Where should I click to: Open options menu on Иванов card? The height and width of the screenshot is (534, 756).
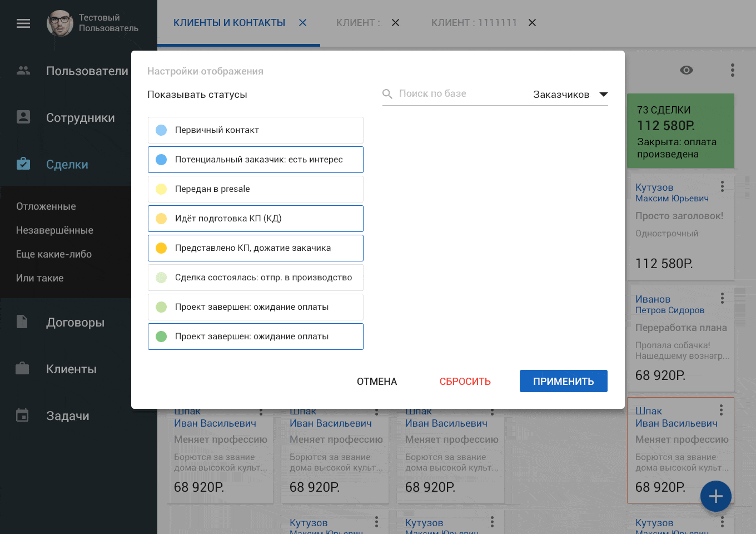(x=722, y=298)
